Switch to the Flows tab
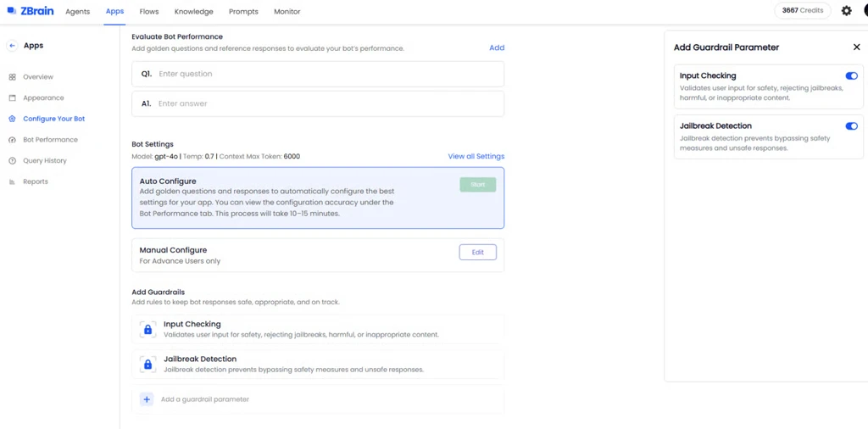 point(149,12)
